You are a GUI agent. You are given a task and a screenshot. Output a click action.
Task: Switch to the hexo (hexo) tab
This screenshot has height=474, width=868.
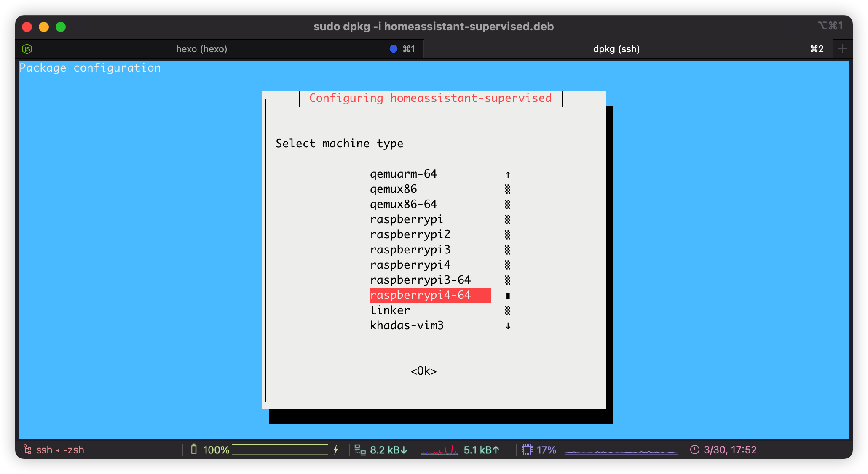(201, 49)
